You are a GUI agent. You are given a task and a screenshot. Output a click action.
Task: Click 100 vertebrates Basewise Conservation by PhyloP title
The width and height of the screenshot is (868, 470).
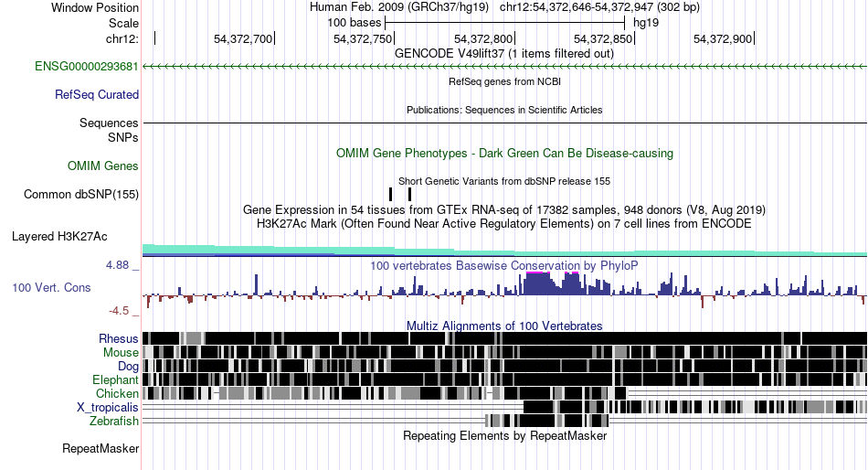click(504, 266)
